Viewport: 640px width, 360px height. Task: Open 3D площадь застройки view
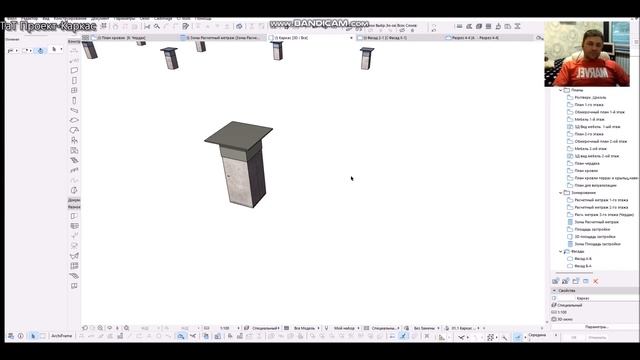point(594,237)
